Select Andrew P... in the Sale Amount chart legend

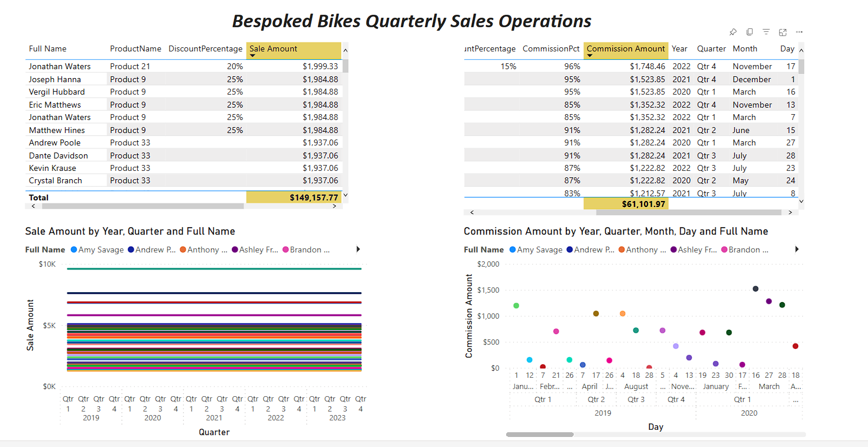[x=152, y=250]
